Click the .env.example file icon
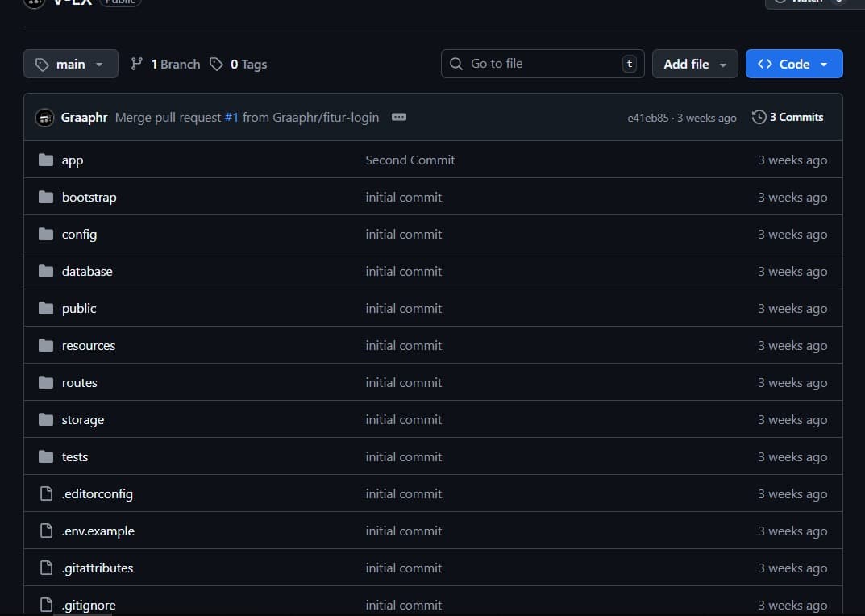865x616 pixels. tap(46, 531)
